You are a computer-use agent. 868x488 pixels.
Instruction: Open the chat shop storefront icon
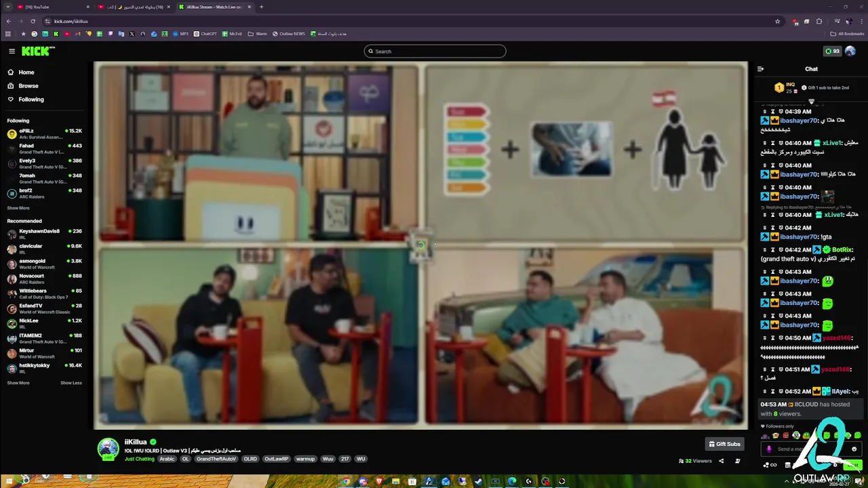787,465
